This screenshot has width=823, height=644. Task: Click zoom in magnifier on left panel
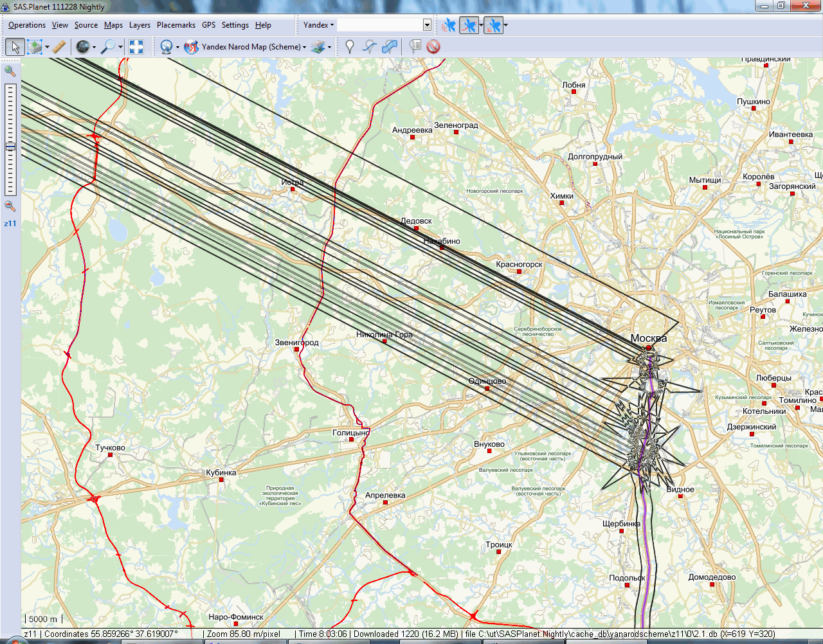10,71
